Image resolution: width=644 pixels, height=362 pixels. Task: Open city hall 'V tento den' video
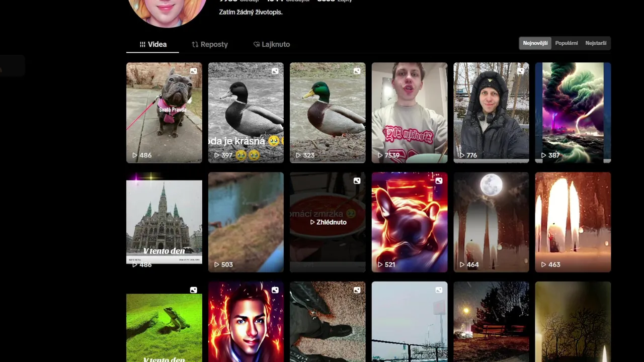(x=164, y=222)
